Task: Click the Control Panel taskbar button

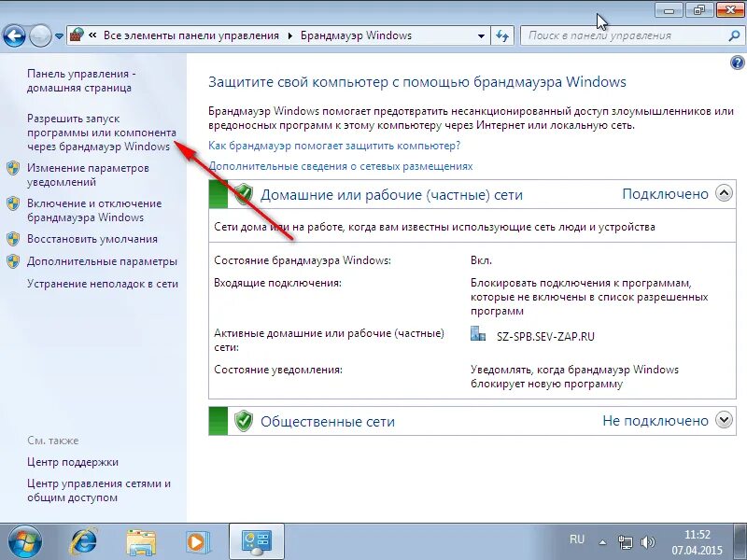Action: pyautogui.click(x=256, y=542)
